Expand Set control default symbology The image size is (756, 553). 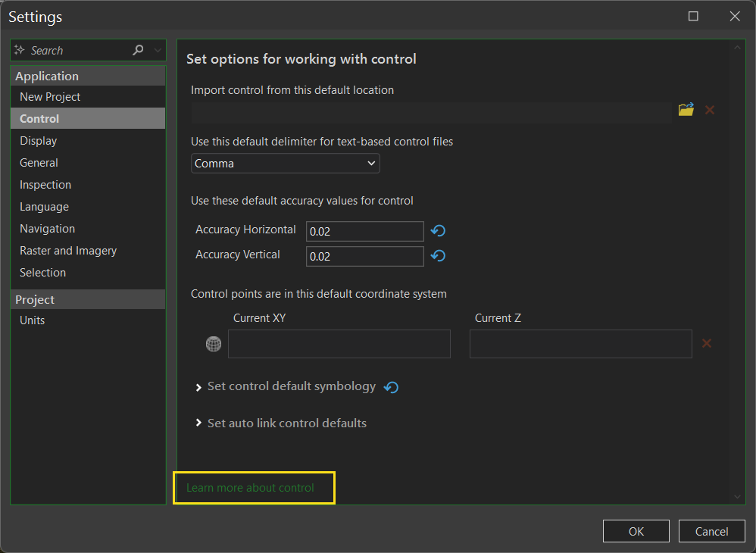click(198, 387)
